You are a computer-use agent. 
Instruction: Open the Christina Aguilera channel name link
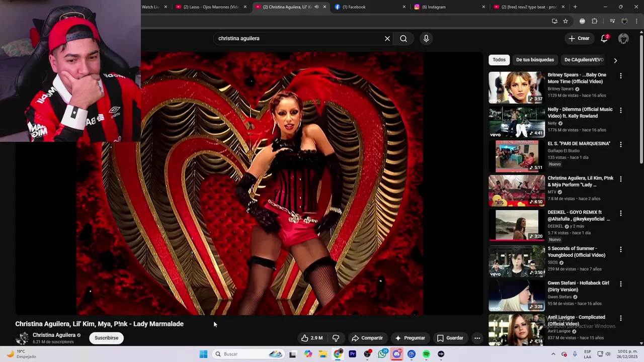tap(54, 335)
